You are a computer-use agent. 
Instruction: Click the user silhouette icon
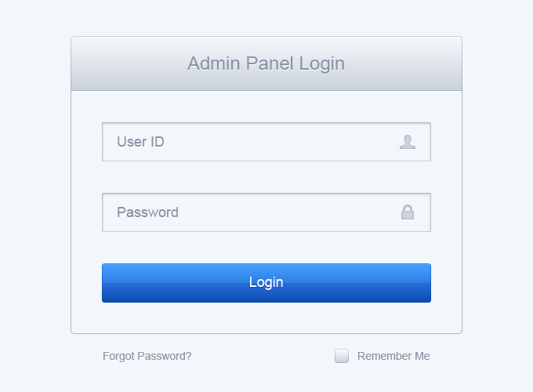[408, 142]
